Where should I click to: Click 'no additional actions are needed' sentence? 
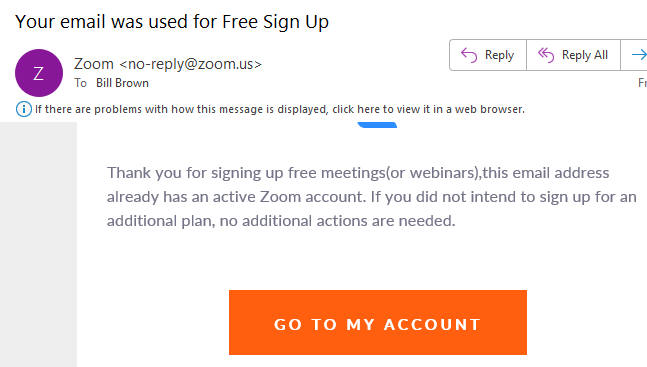tap(337, 221)
